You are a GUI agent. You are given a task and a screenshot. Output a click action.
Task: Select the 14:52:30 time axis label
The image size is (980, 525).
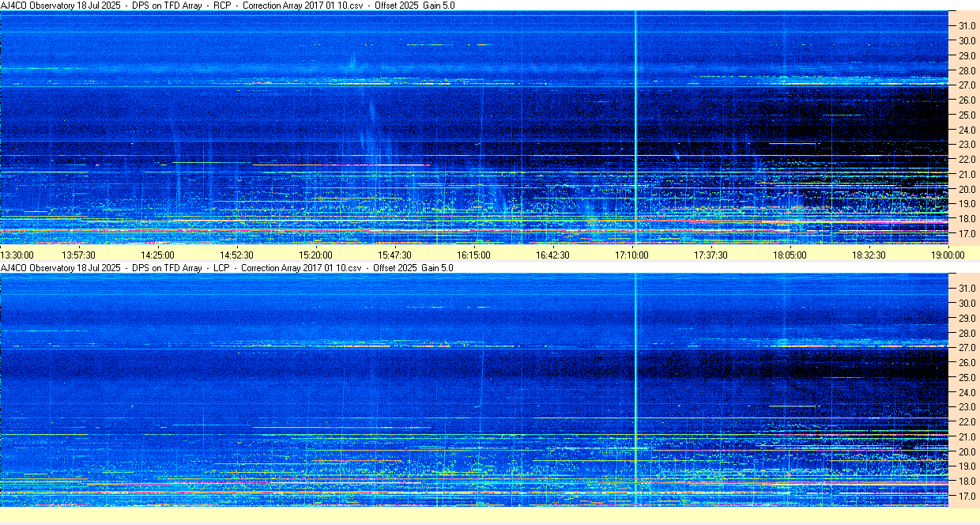pyautogui.click(x=236, y=255)
